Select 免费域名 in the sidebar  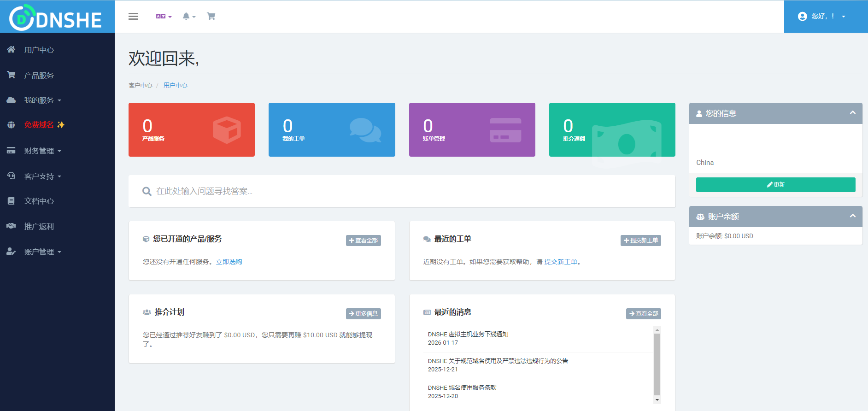(39, 125)
